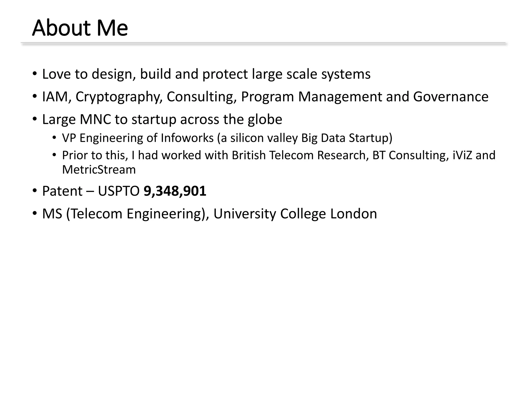Screen dimensions: 532x399
Task: Click the word "USPTO"
Action: click(x=119, y=191)
